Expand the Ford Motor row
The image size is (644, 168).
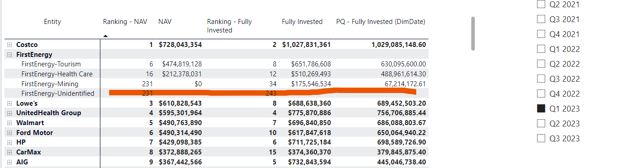click(x=9, y=133)
